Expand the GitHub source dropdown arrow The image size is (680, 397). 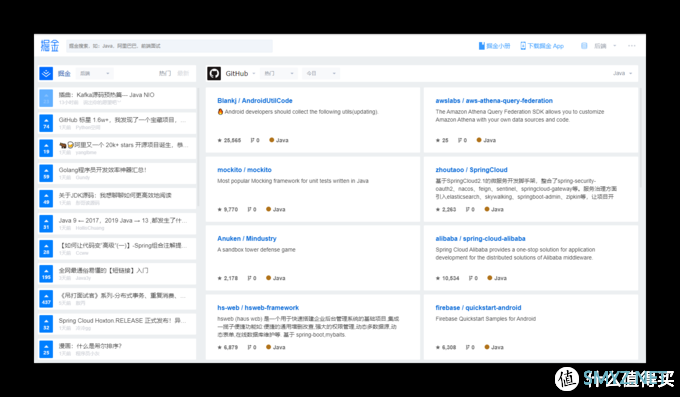pyautogui.click(x=254, y=73)
